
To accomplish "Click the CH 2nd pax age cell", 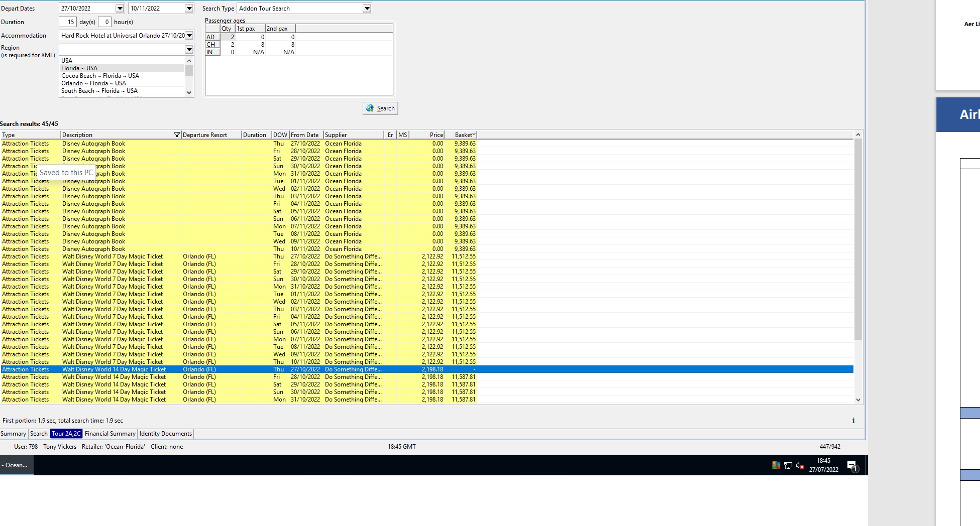I will pos(281,45).
